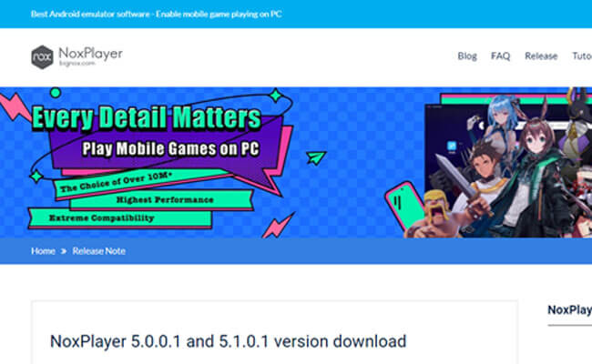Viewport: 592px width, 364px height.
Task: Click the top bar text 'Best Android emulator software'
Action: point(90,15)
